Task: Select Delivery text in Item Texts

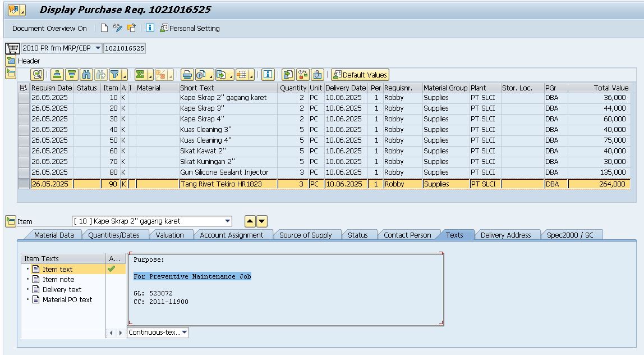Action: click(x=62, y=290)
